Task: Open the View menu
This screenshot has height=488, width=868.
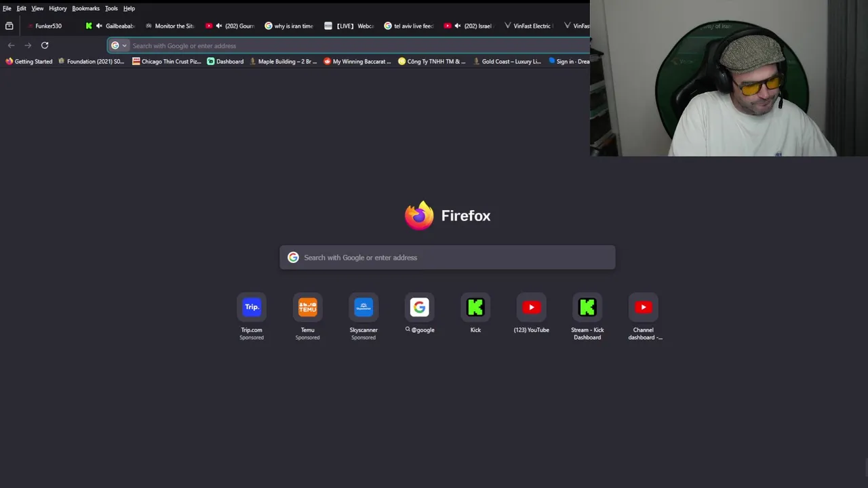Action: click(37, 8)
